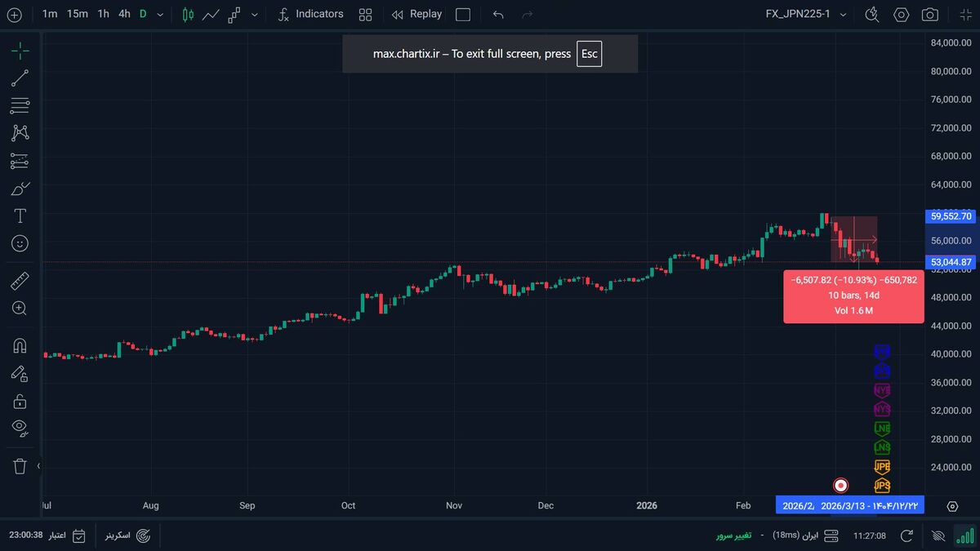Expand the timeframe dropdown arrow

[x=160, y=15]
